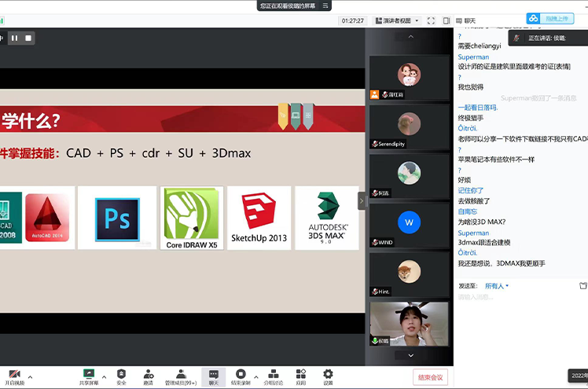Expand the share screen options arrow
The height and width of the screenshot is (389, 588).
coord(105,377)
